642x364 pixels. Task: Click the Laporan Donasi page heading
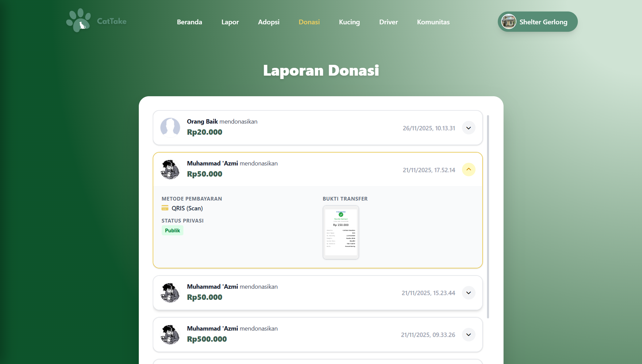[x=321, y=71]
